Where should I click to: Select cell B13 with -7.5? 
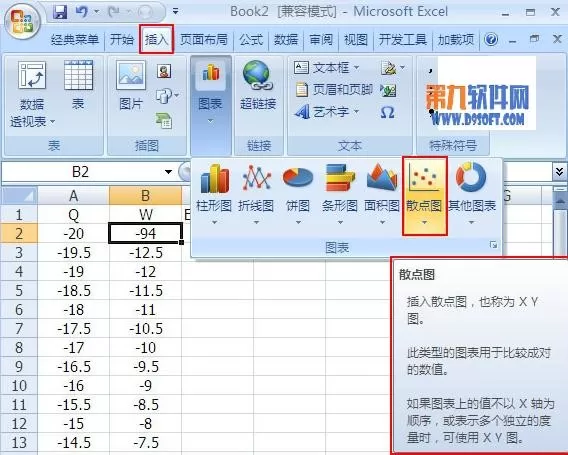[x=145, y=442]
